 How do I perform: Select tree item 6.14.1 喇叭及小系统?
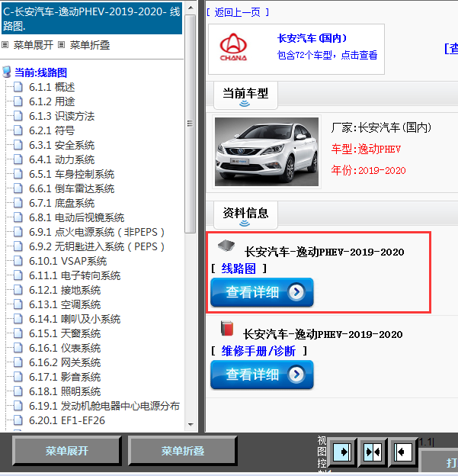(75, 319)
